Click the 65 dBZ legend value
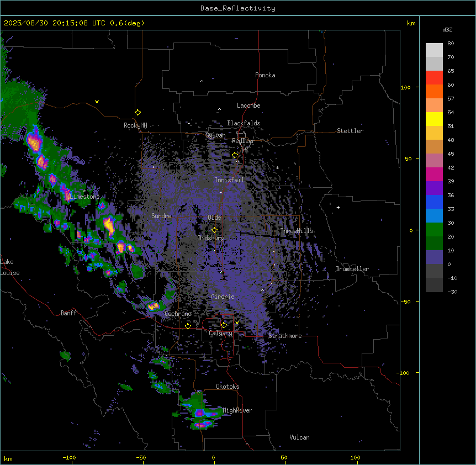476x465 pixels. tap(451, 71)
